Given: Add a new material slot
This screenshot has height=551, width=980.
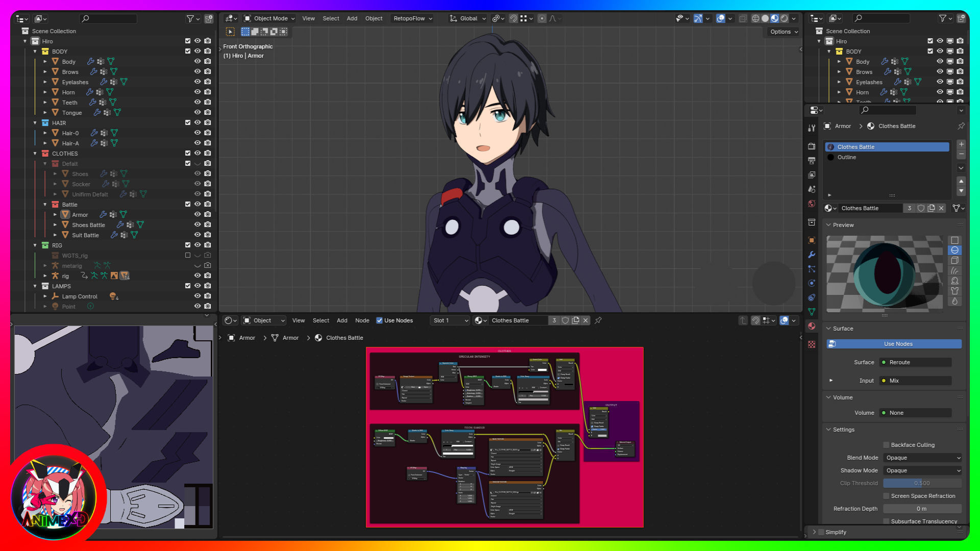Looking at the screenshot, I should click(x=961, y=144).
